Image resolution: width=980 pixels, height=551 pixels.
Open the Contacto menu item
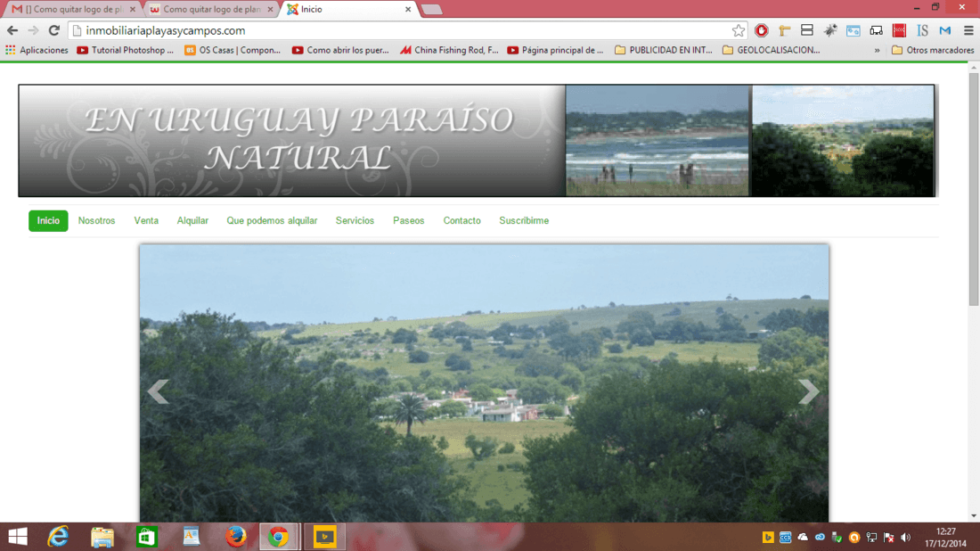point(461,221)
